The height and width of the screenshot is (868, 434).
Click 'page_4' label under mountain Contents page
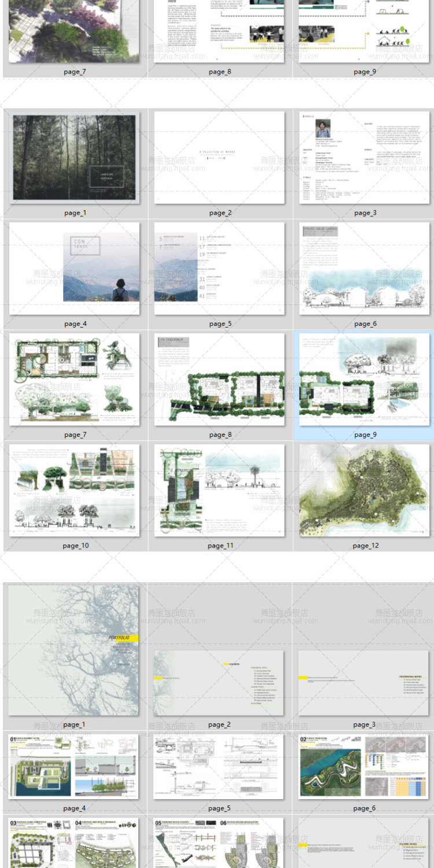75,324
